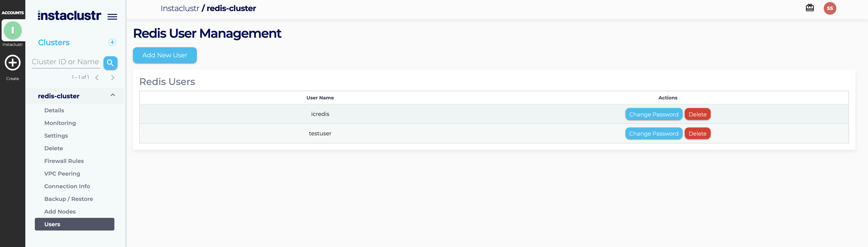Change password for icredis user
The image size is (868, 247).
click(653, 114)
